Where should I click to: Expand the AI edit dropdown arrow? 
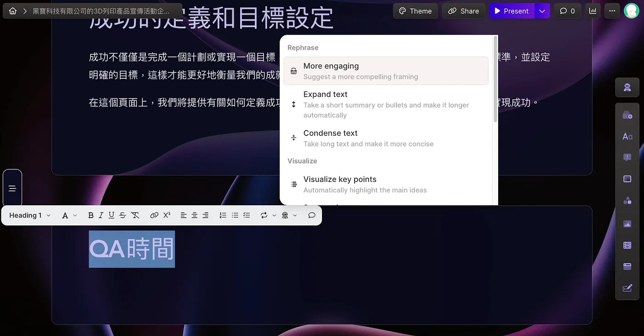[x=295, y=215]
